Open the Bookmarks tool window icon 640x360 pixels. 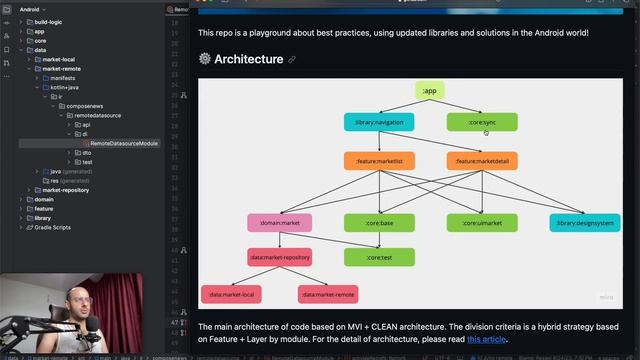(7, 50)
